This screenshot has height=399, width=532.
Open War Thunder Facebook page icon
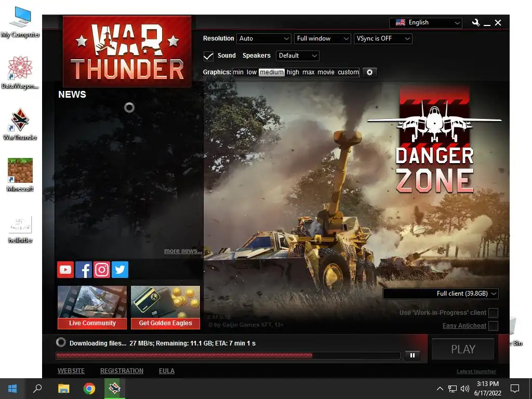click(x=84, y=270)
